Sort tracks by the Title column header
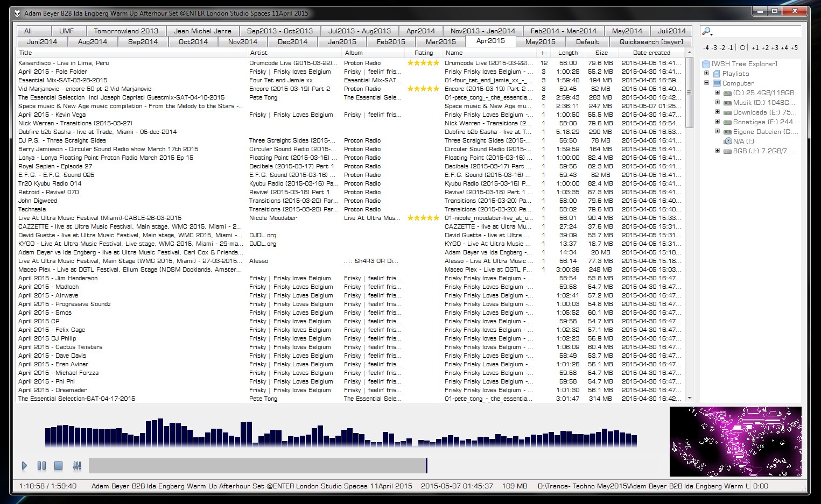The height and width of the screenshot is (504, 821). tap(131, 53)
